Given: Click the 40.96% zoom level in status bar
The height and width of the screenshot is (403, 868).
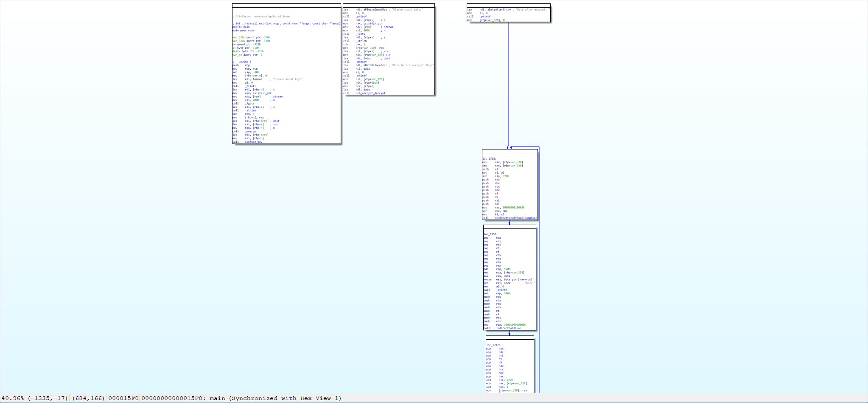Looking at the screenshot, I should 13,398.
